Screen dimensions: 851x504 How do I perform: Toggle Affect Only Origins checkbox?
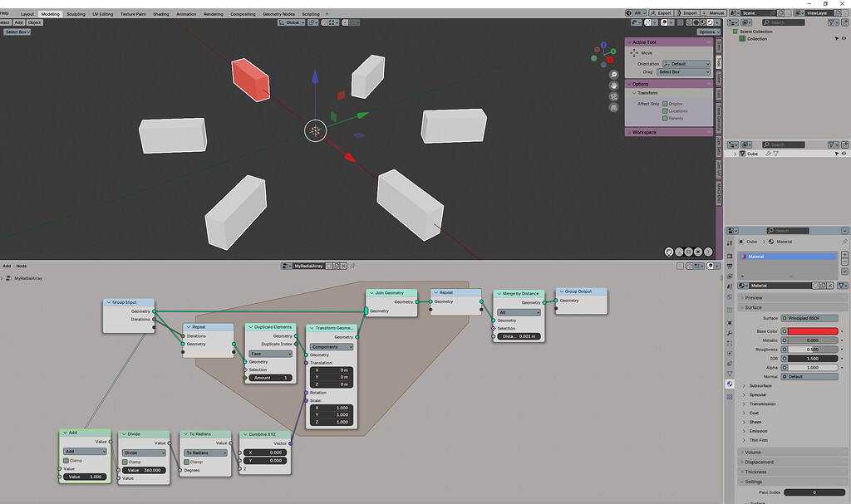[x=665, y=104]
